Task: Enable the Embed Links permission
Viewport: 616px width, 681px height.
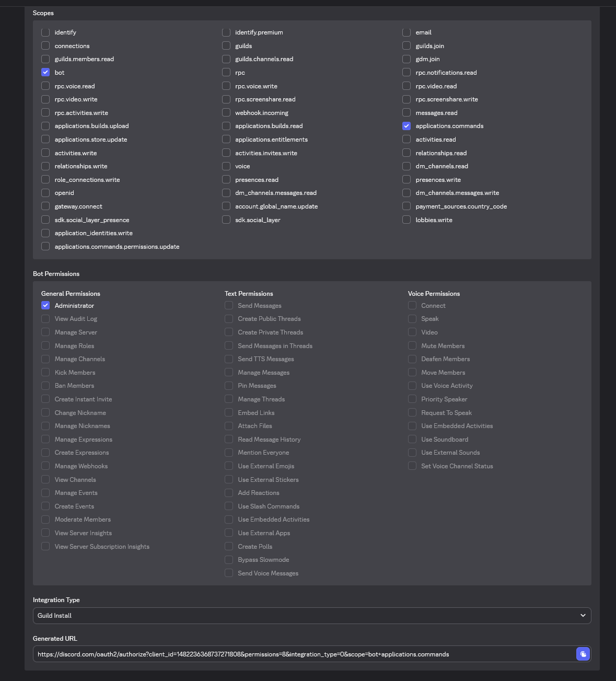Action: 229,412
